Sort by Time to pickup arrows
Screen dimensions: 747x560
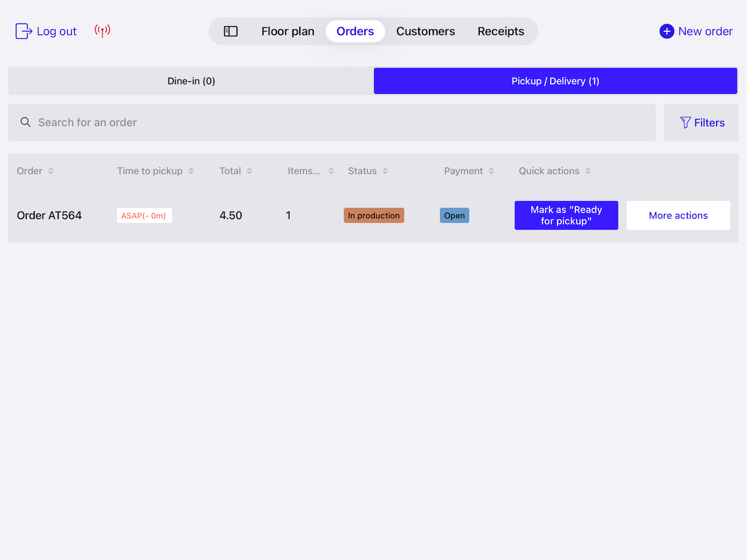coord(191,171)
